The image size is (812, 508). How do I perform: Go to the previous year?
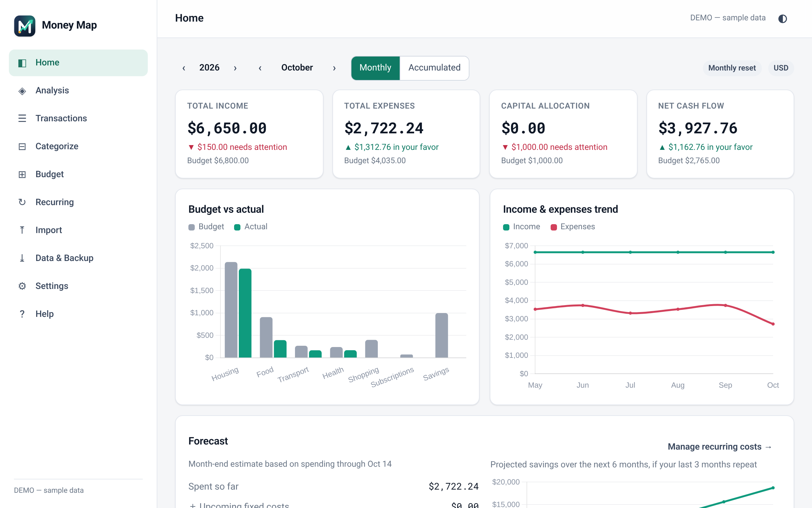(184, 68)
